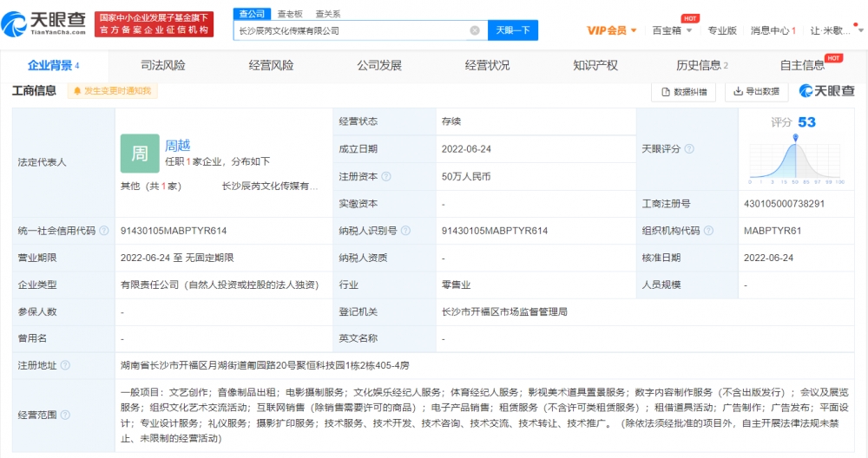Viewport: 868px width, 458px height.
Task: Click the help icon next to 经营范围
Action: pos(65,415)
